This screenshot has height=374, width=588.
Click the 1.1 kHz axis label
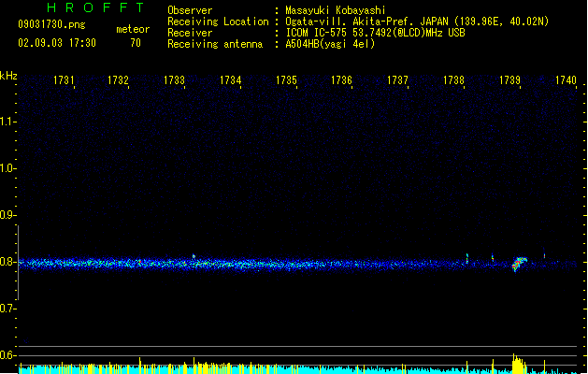(x=7, y=122)
